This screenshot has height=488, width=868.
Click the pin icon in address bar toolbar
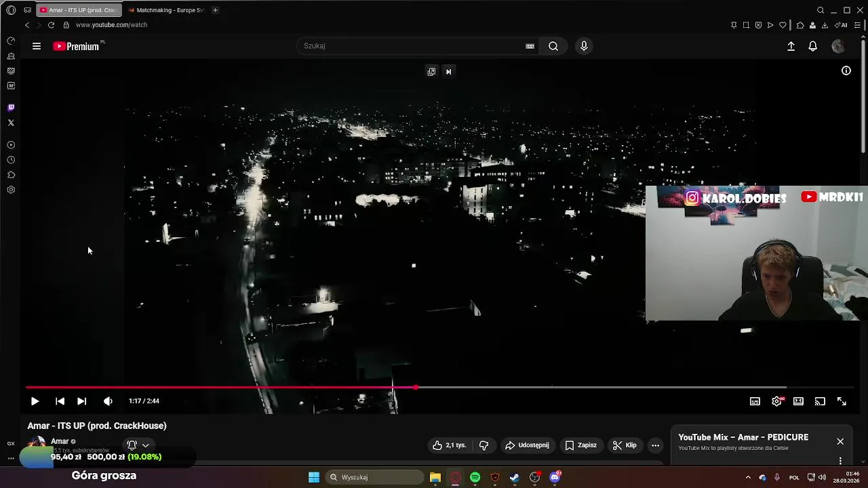[x=734, y=25]
